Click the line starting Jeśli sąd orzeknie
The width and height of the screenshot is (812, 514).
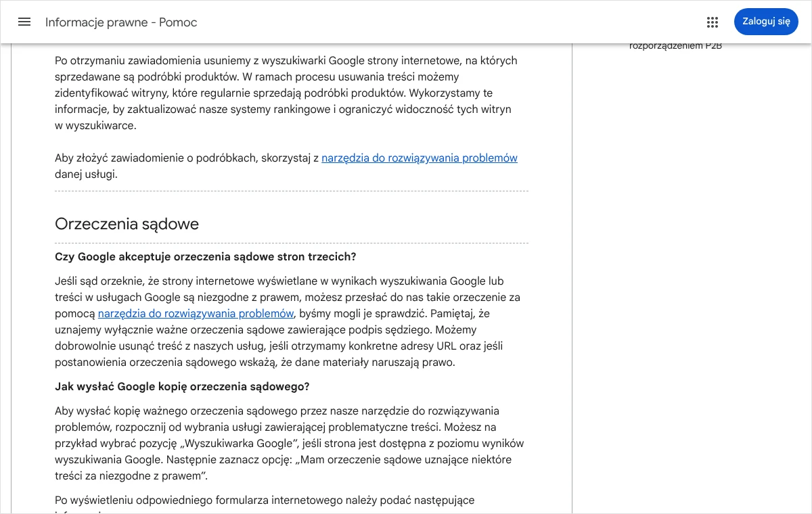[279, 281]
